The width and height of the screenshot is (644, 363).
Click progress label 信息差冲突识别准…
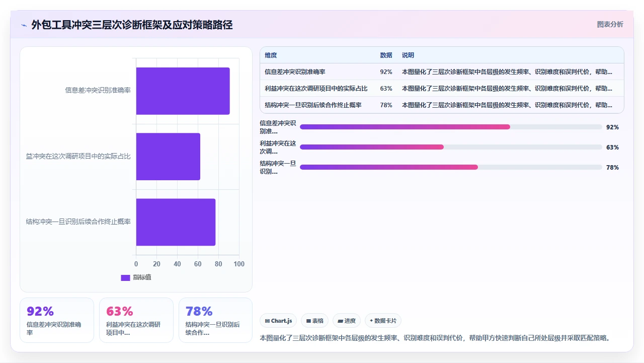278,127
